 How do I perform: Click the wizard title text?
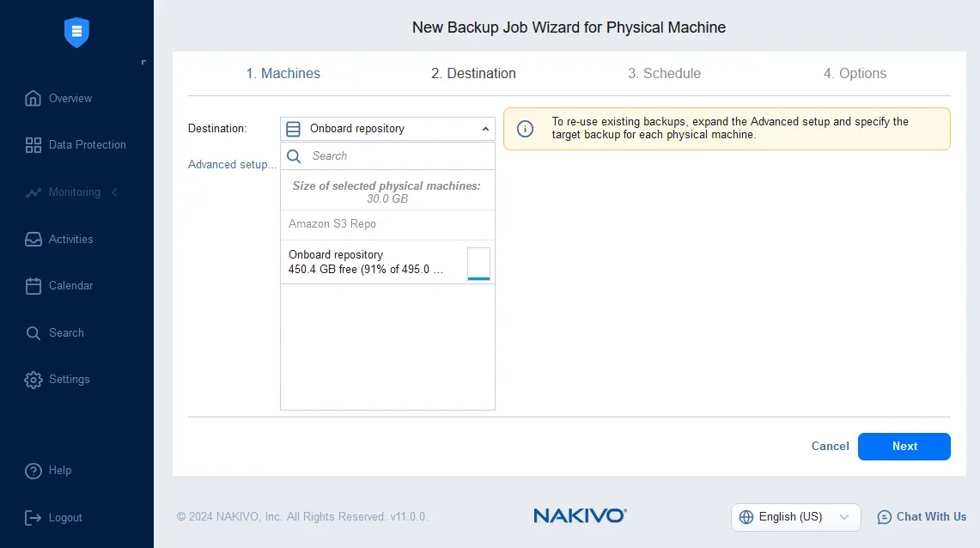[x=569, y=27]
